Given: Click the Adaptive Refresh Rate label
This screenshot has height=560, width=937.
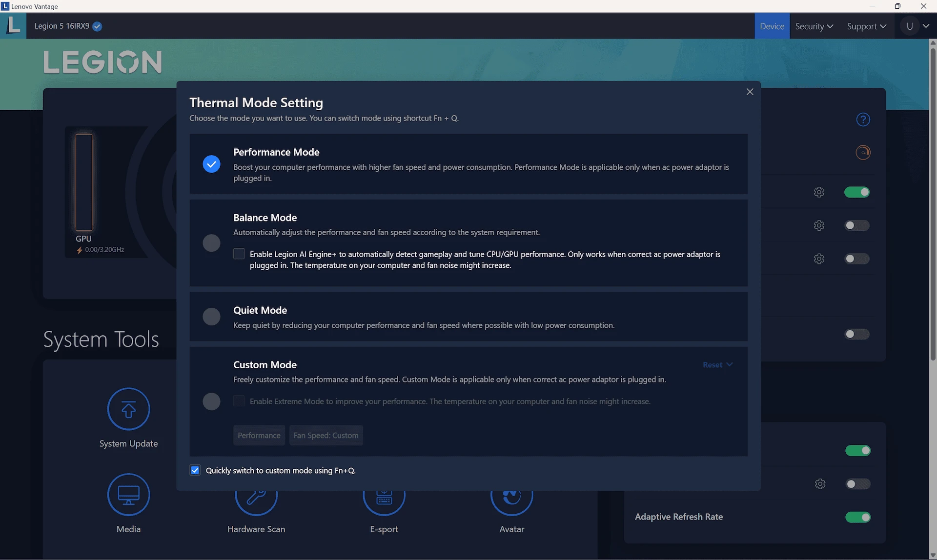Looking at the screenshot, I should (x=679, y=517).
